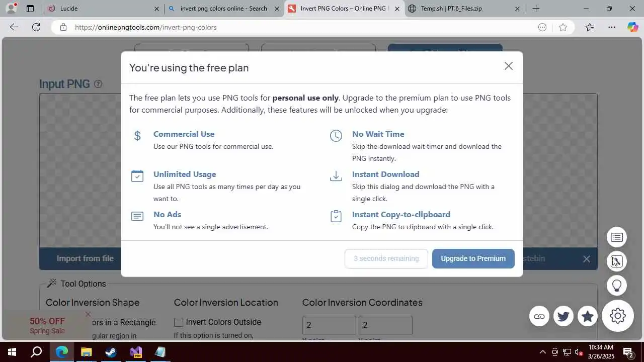Click Import from file button

tap(85, 258)
